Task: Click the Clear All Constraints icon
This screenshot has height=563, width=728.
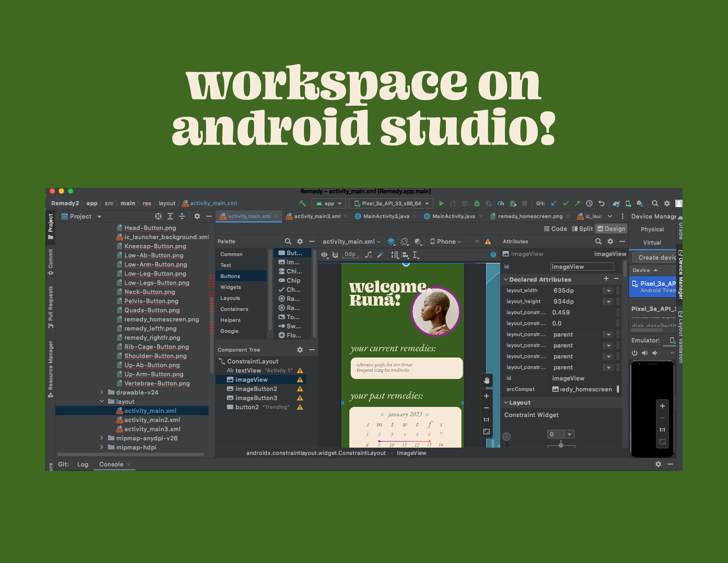Action: point(368,255)
